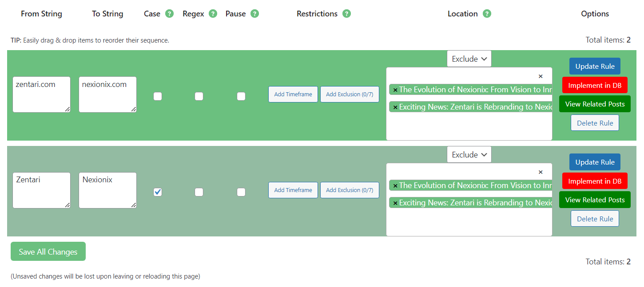Open the Pause help question-mark icon
Image resolution: width=644 pixels, height=287 pixels.
click(x=254, y=14)
